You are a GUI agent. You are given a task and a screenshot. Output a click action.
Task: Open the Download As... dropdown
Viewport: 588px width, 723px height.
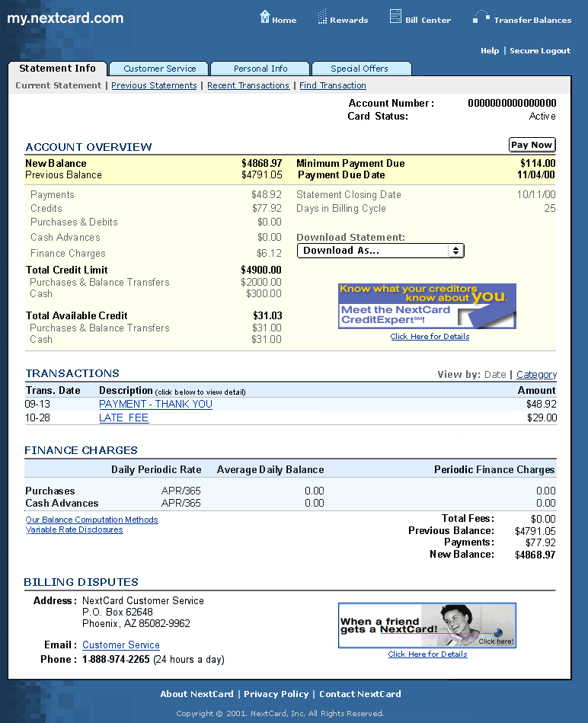(381, 251)
